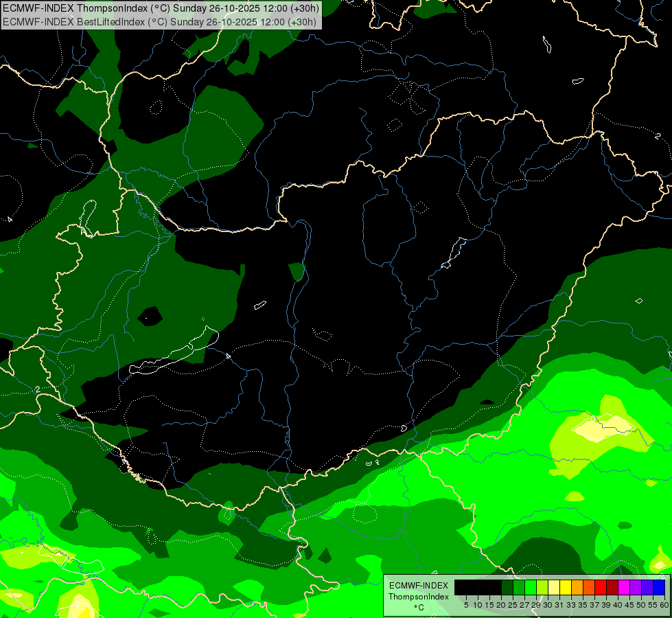Select the red 37-39 legend swatch
Screen dimensions: 672x618
tap(601, 587)
